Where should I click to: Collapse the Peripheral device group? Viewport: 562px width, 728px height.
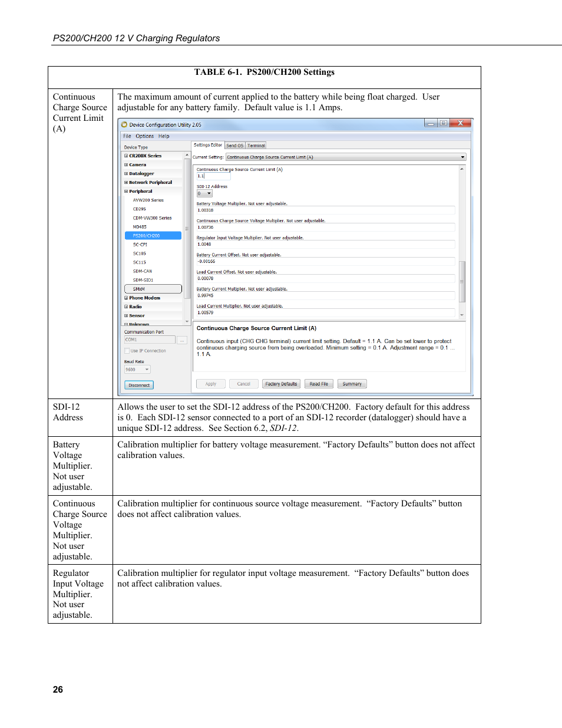coord(125,192)
